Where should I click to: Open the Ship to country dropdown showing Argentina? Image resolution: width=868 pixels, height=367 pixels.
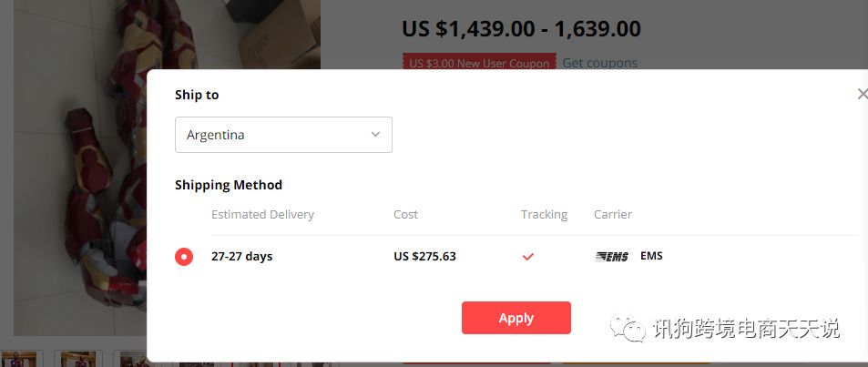(283, 135)
